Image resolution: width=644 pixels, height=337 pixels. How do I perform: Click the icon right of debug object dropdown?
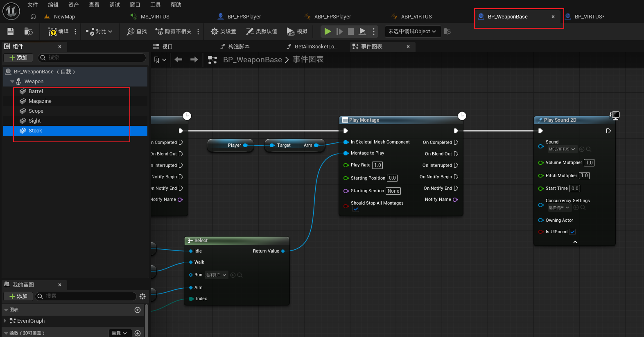pos(447,32)
